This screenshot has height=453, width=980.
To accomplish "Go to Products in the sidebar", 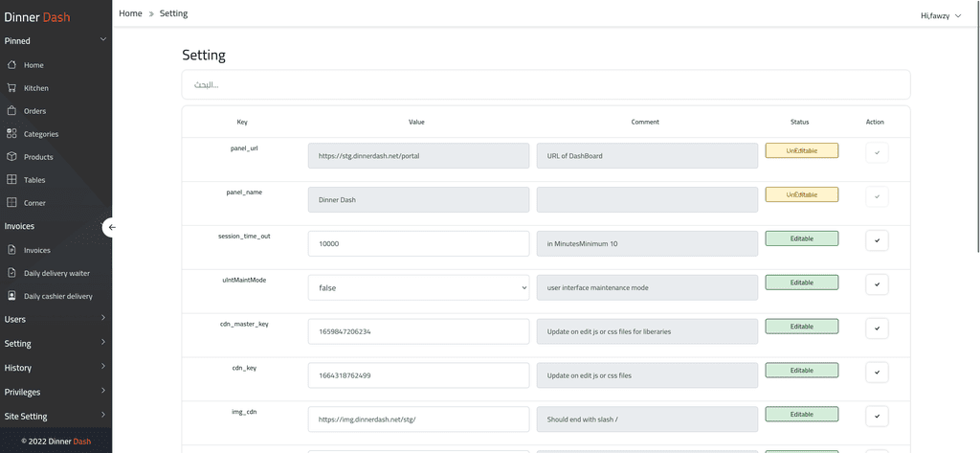I will 38,157.
